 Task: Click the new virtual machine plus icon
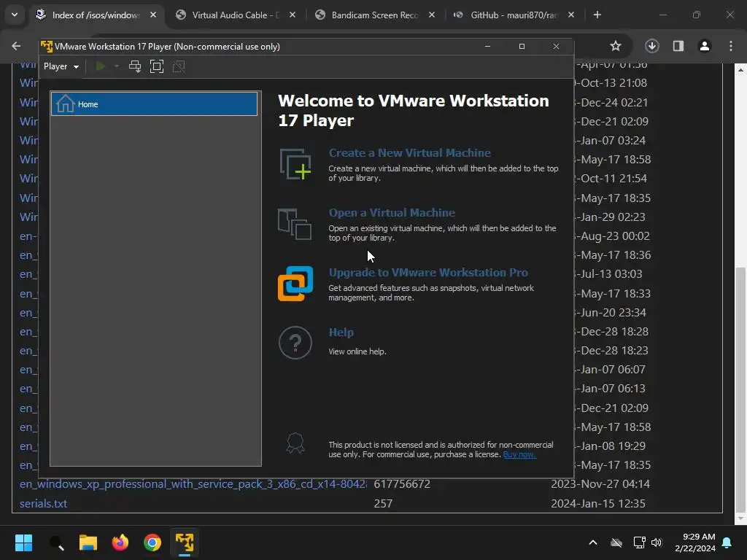[x=295, y=164]
